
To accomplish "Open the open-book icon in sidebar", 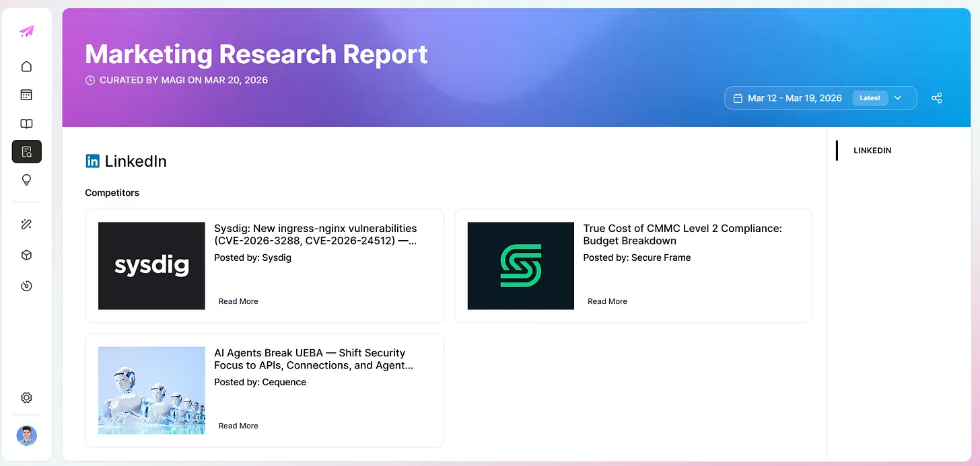I will pyautogui.click(x=26, y=124).
